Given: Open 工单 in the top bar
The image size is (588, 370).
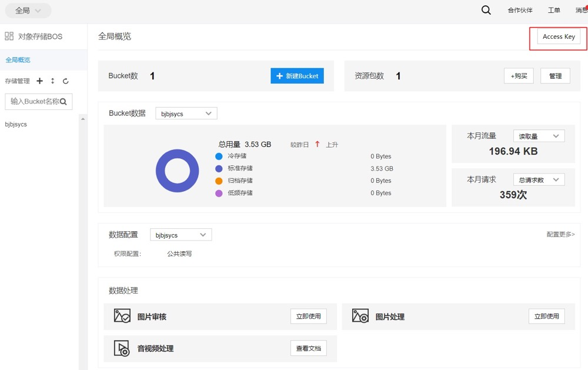Looking at the screenshot, I should pyautogui.click(x=554, y=10).
